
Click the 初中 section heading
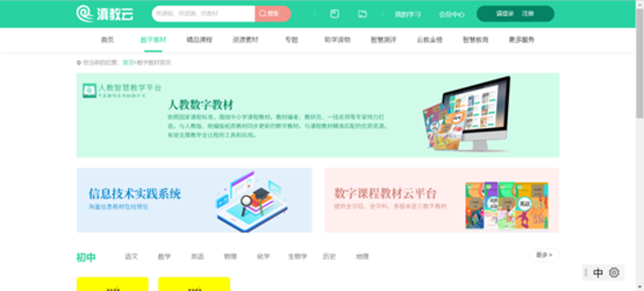[86, 258]
